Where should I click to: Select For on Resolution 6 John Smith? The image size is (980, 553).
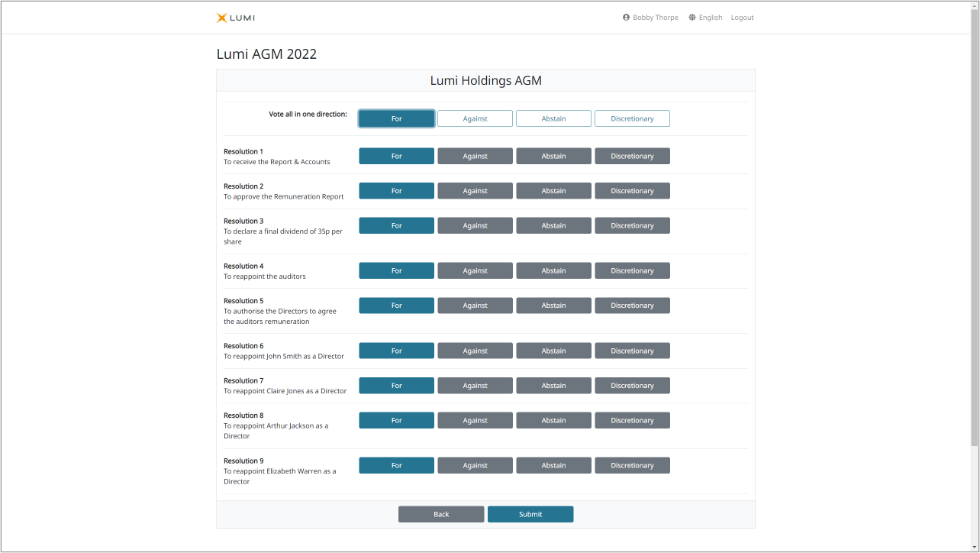tap(397, 351)
